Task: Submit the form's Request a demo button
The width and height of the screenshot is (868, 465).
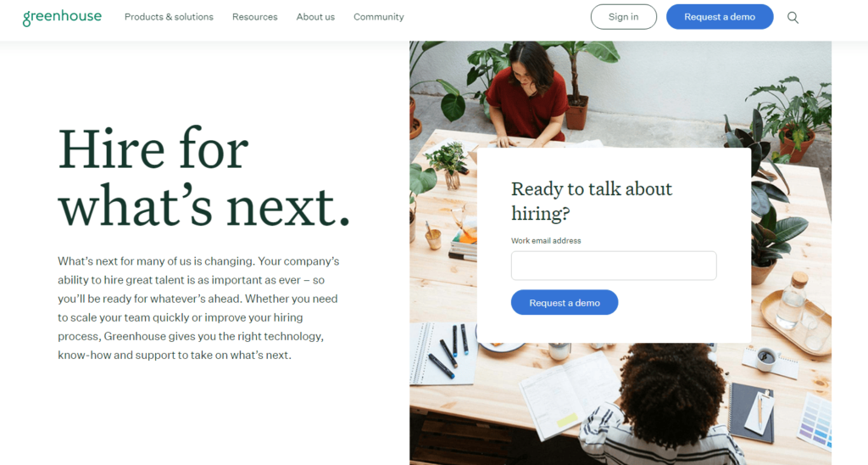Action: pyautogui.click(x=564, y=303)
